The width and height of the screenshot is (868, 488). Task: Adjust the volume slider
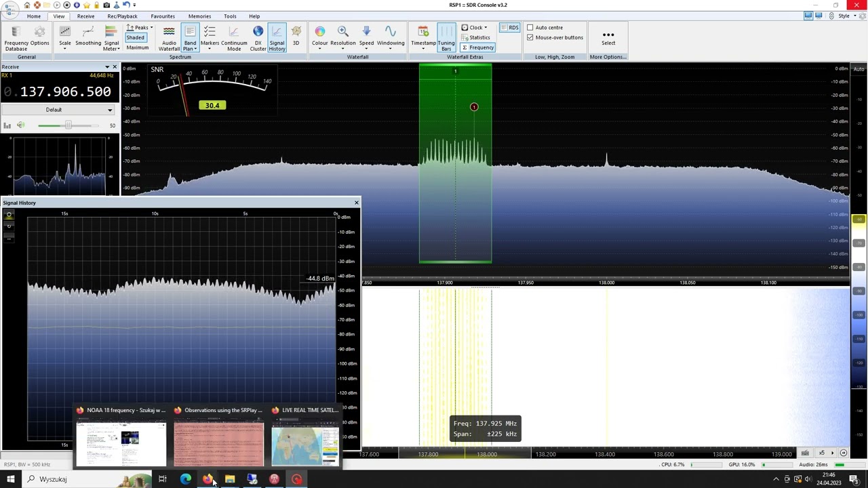click(68, 125)
